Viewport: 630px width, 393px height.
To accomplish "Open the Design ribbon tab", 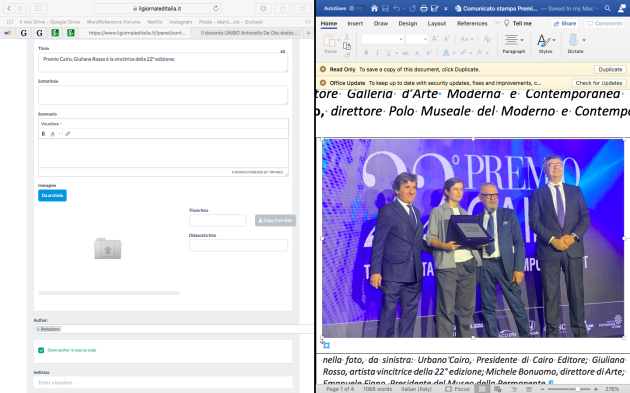I will coord(408,24).
